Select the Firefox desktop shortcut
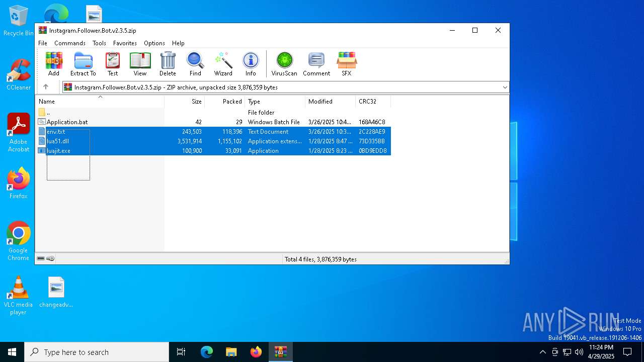The width and height of the screenshot is (644, 362). coord(19,184)
